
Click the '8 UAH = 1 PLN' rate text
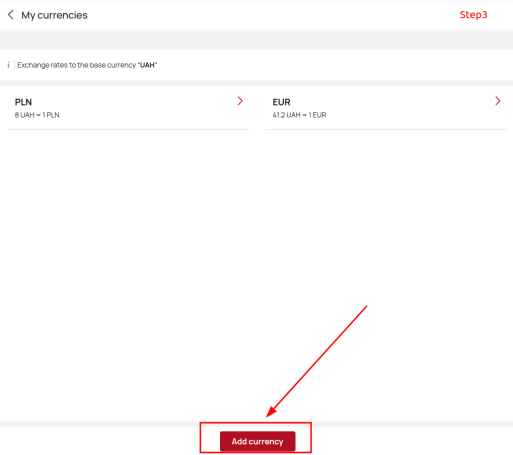37,115
